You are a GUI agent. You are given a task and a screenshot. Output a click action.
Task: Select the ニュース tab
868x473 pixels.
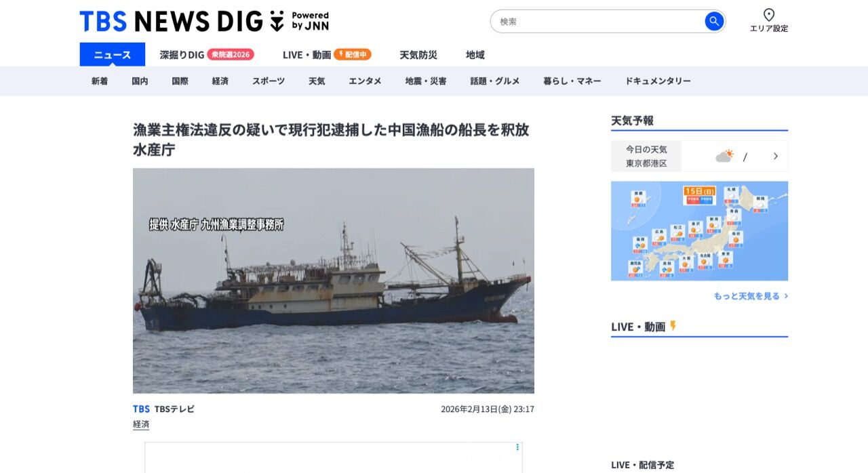point(113,54)
